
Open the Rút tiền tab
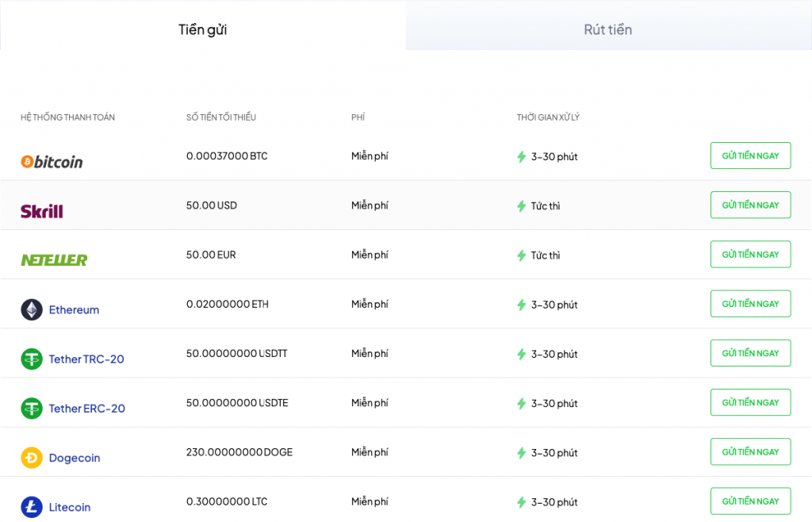pos(608,29)
